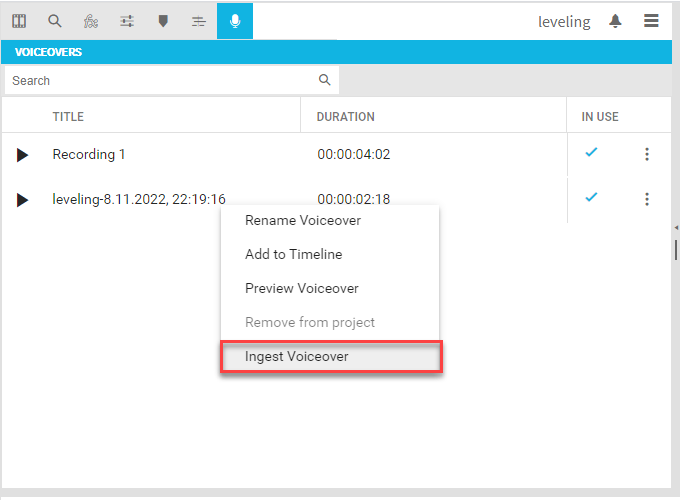The image size is (680, 500).
Task: Open the markers panel icon
Action: [163, 21]
